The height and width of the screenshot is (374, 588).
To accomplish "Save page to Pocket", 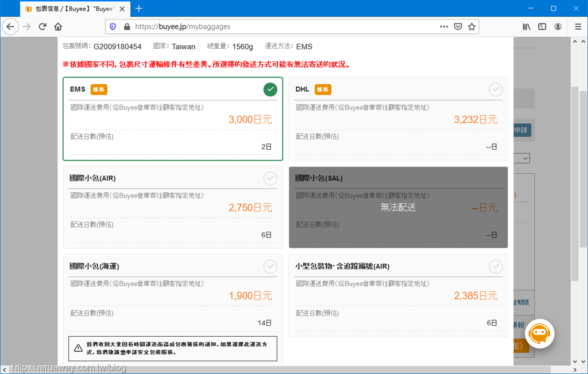I will 458,26.
